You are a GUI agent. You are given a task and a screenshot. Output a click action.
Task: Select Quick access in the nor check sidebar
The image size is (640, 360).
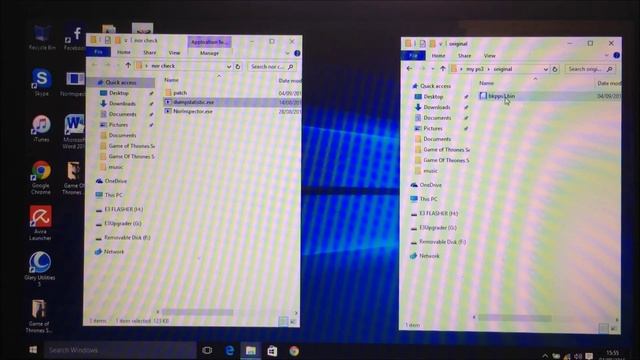coord(120,82)
